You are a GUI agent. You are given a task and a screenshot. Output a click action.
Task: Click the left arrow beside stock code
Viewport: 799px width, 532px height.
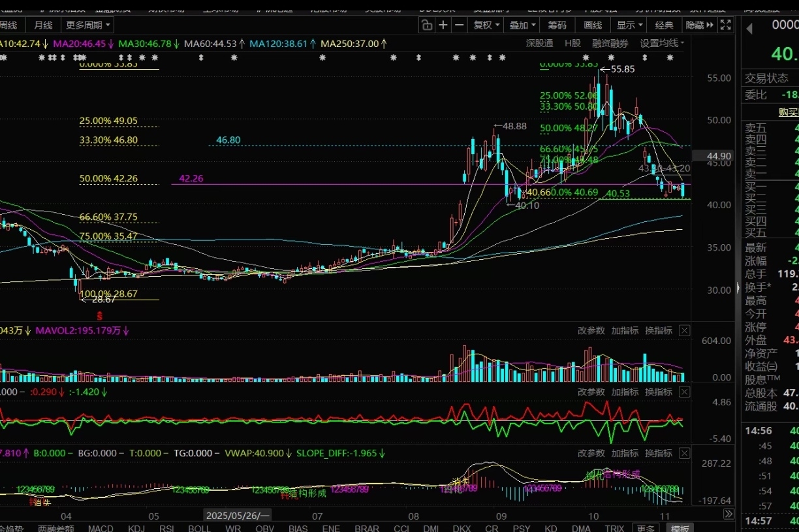point(749,28)
